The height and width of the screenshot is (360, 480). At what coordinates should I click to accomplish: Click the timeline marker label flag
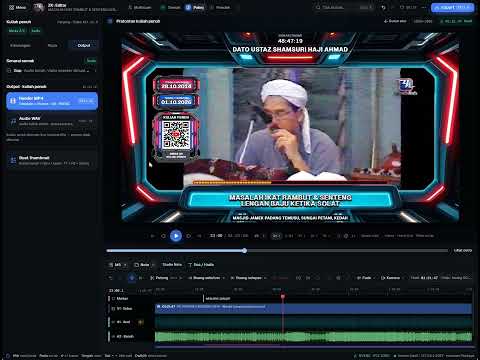pyautogui.click(x=217, y=299)
